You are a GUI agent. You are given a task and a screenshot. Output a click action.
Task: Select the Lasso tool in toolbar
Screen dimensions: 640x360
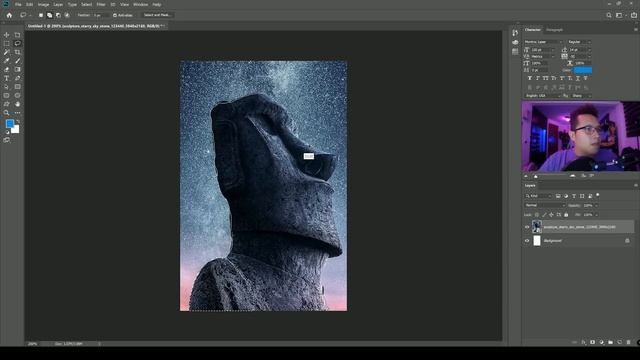click(x=18, y=44)
